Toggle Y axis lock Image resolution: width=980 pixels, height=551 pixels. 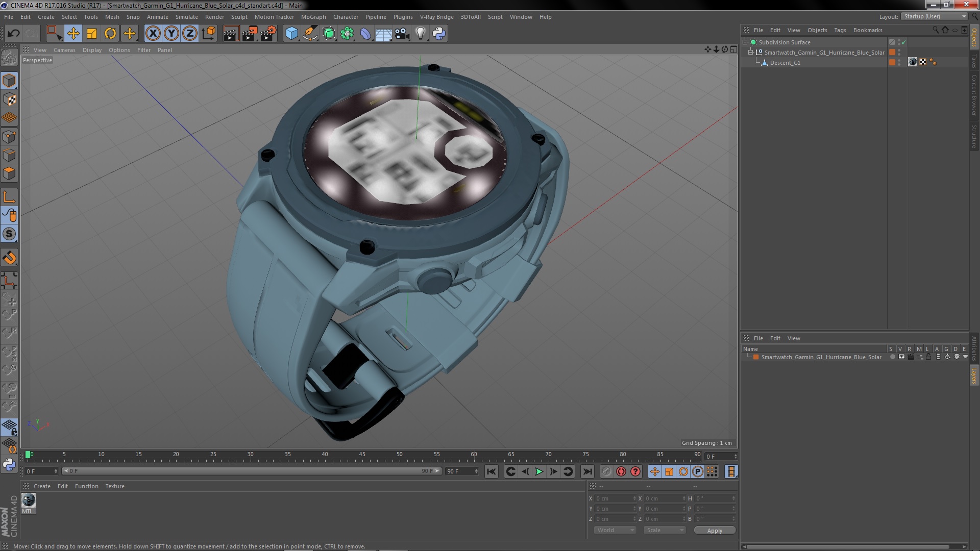click(171, 34)
